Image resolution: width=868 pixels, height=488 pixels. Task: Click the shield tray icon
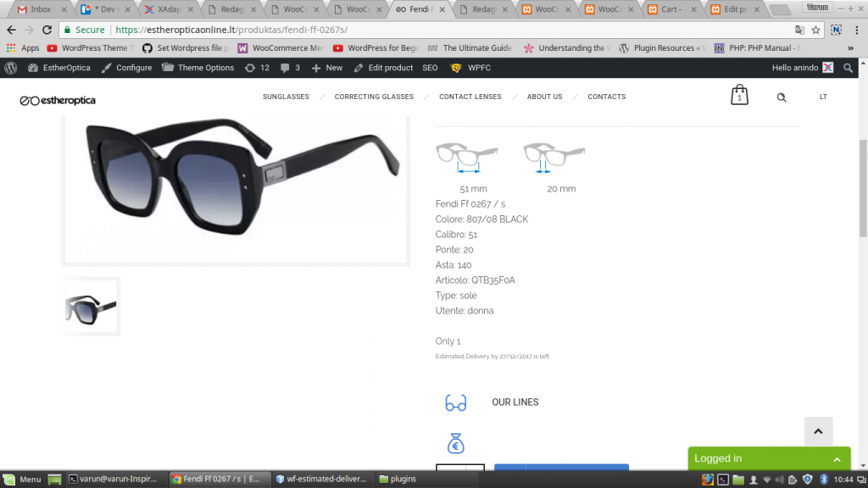click(808, 480)
